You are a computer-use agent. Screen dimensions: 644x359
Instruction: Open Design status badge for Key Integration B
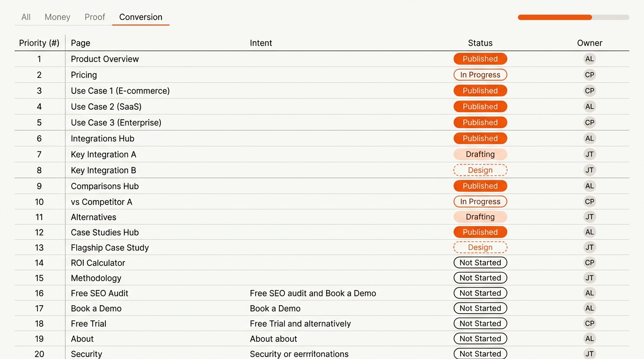tap(480, 170)
